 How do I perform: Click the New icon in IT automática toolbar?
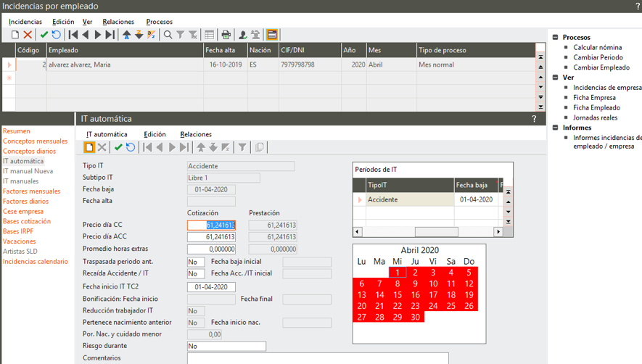click(89, 147)
